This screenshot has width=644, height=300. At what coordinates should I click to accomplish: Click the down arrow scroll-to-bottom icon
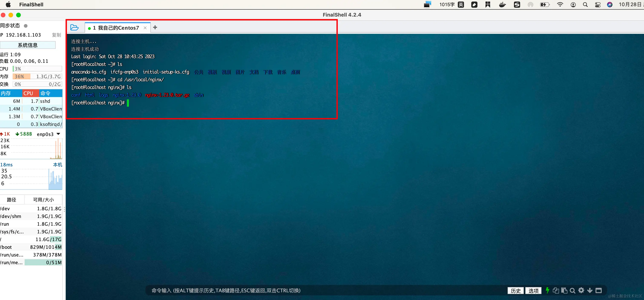[590, 290]
